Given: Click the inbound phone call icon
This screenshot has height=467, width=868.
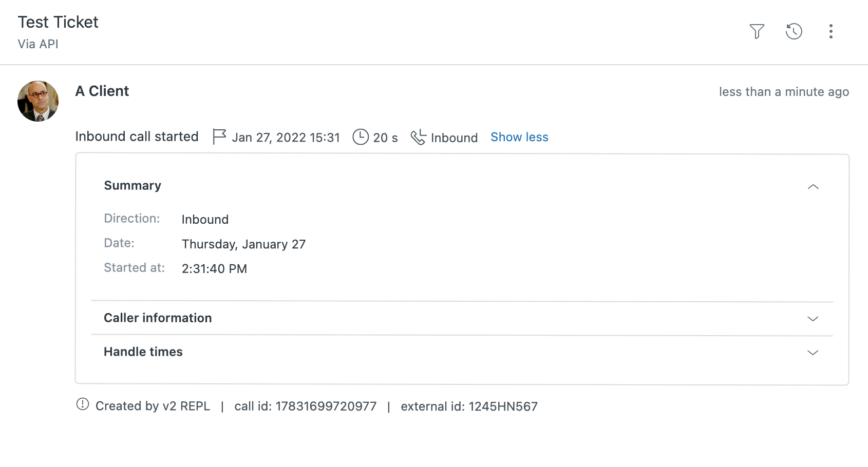Looking at the screenshot, I should click(418, 137).
